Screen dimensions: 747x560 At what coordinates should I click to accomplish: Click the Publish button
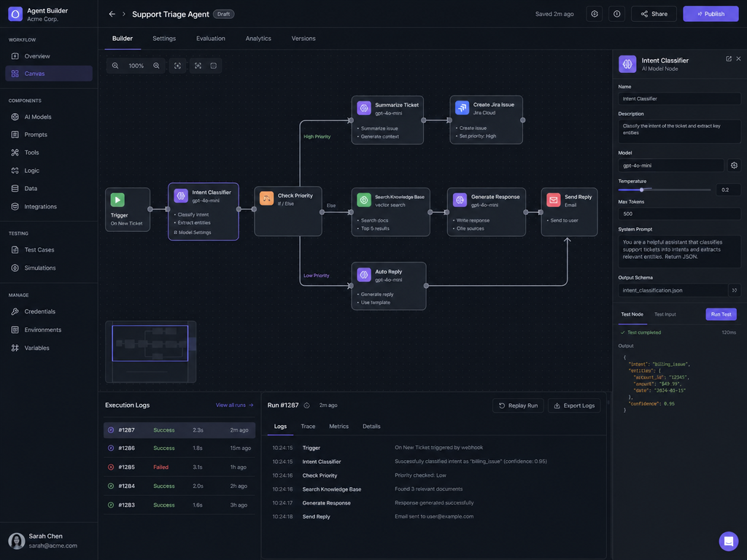coord(711,14)
